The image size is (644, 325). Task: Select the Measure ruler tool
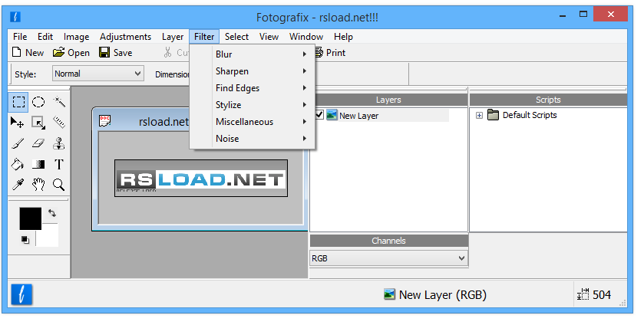(x=59, y=123)
